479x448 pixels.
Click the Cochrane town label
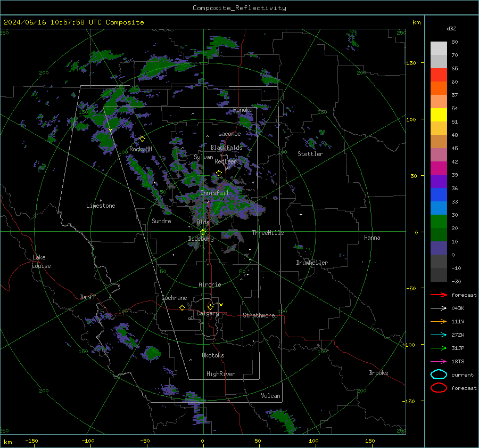coord(174,298)
